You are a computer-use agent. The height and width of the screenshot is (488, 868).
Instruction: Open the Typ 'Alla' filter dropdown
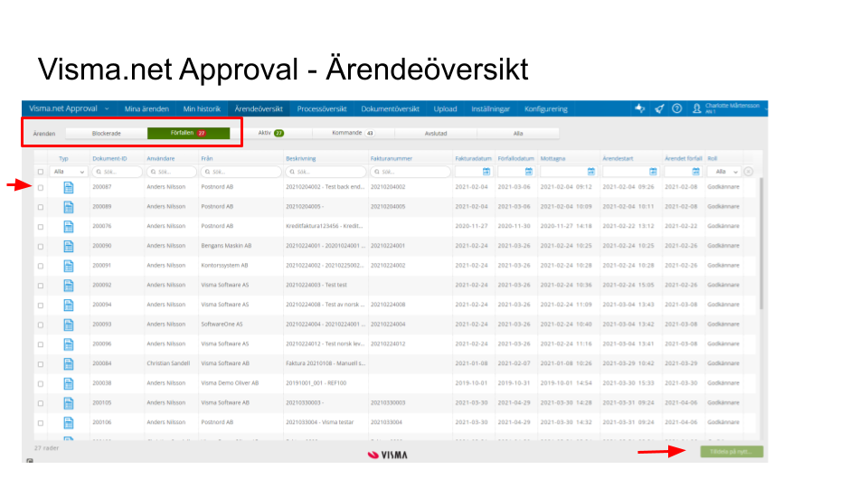pos(69,172)
